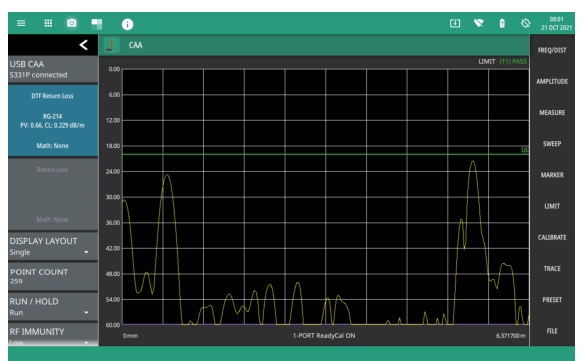This screenshot has height=361, width=583.
Task: Select the DTF Return Loss trace panel
Action: tap(53, 120)
